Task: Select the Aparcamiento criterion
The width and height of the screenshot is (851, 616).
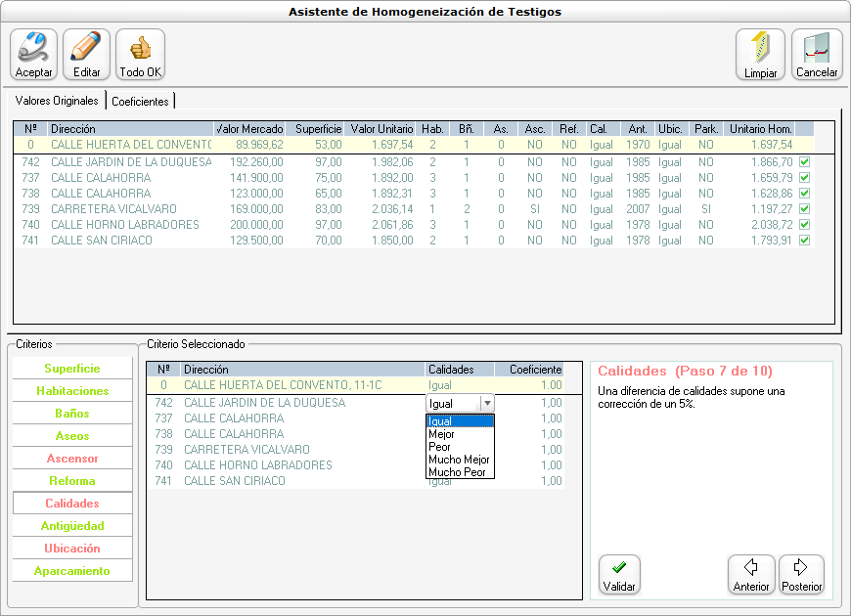Action: [72, 571]
